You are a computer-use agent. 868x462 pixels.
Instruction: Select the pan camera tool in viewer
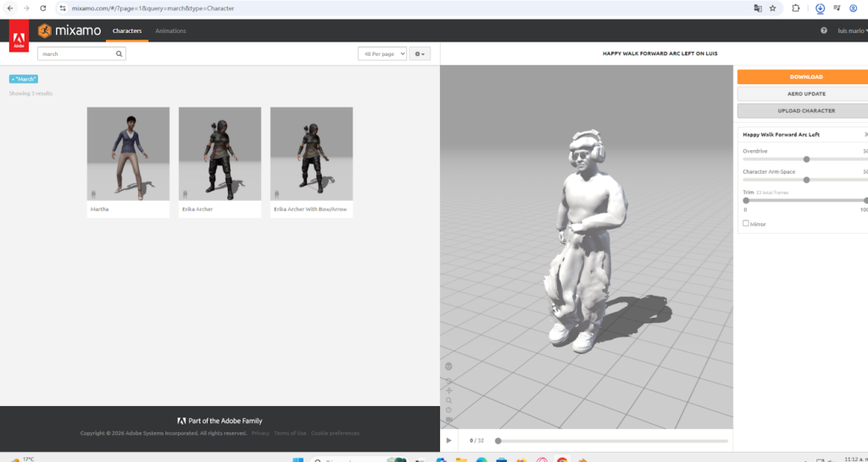[449, 390]
